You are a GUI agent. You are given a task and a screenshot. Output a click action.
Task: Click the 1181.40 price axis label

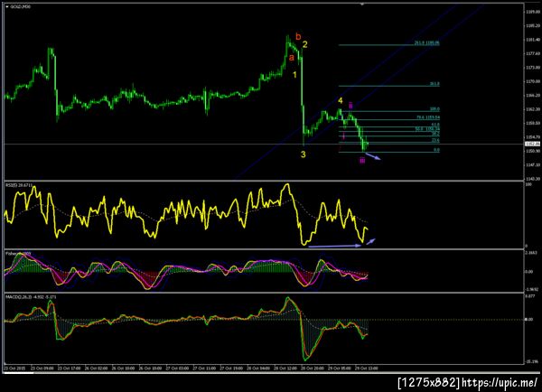coord(533,40)
